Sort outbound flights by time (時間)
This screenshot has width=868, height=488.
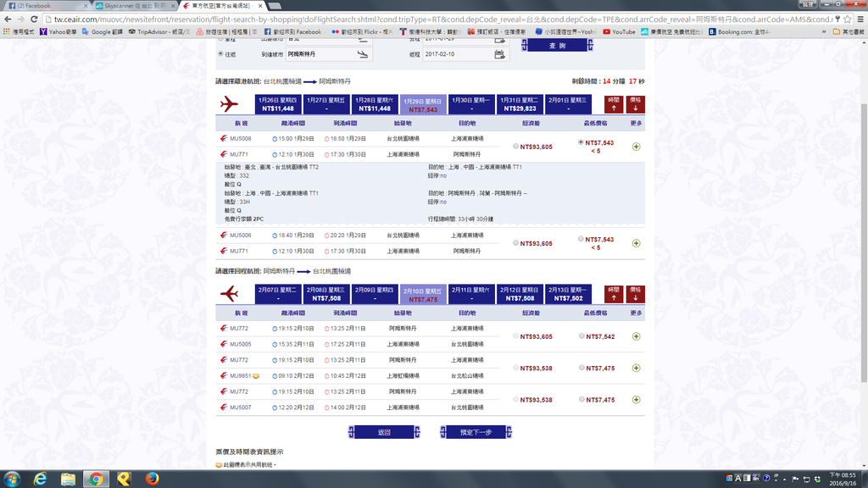click(x=614, y=104)
